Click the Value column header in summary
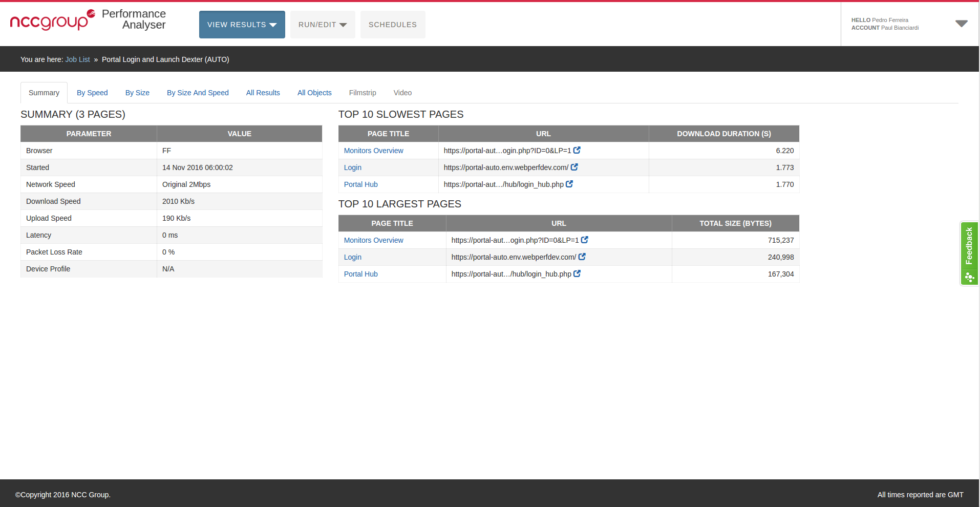This screenshot has width=980, height=507. click(x=240, y=134)
